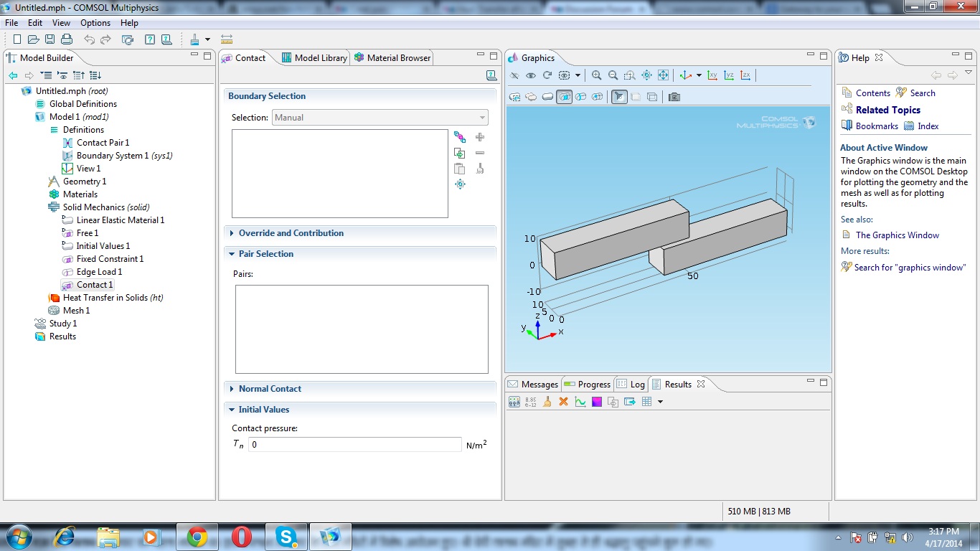Expand the Normal Contact section
The height and width of the screenshot is (551, 980).
pyautogui.click(x=270, y=389)
